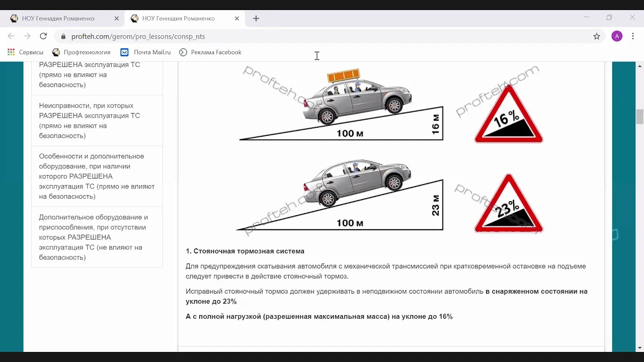Click the browser back arrow

[11, 36]
